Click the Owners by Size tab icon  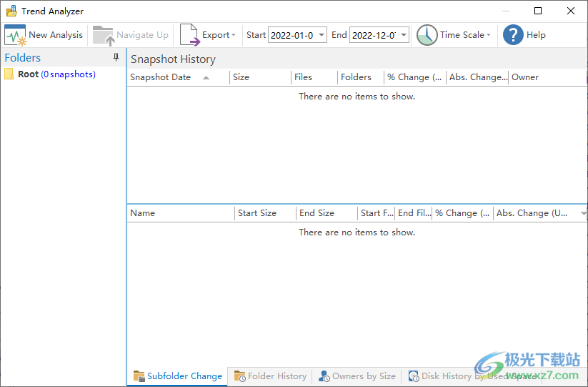[x=324, y=376]
